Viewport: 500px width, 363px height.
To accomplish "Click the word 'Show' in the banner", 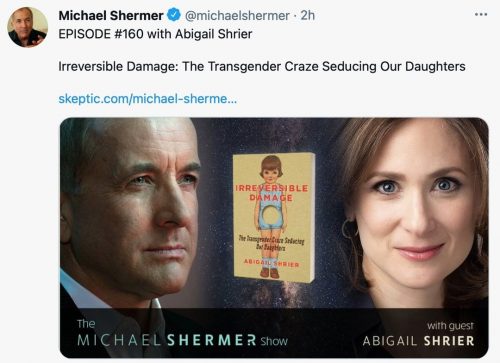I will 274,341.
